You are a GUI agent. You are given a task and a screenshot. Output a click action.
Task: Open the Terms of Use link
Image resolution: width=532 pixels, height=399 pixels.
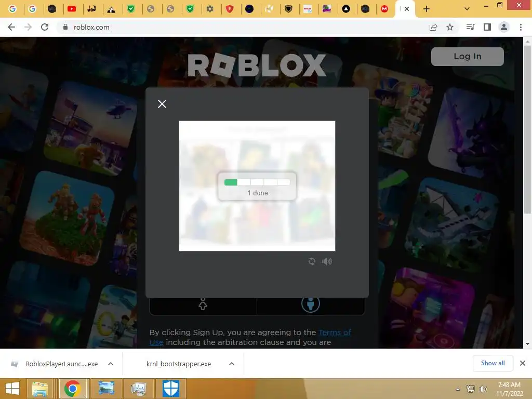pyautogui.click(x=335, y=332)
